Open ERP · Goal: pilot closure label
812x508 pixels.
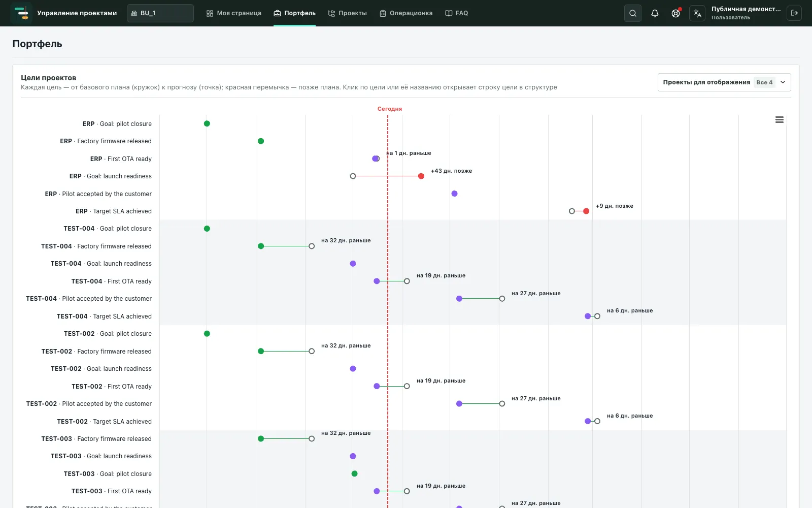(117, 124)
